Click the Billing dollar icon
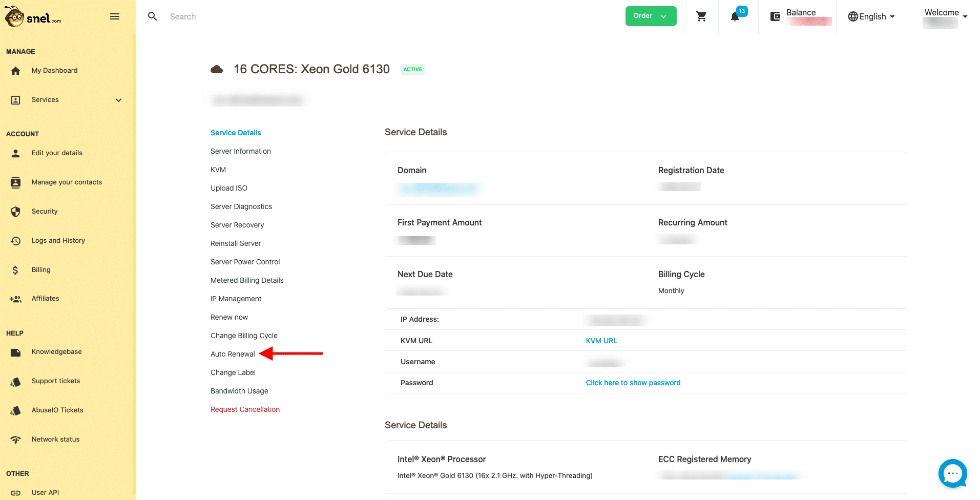The image size is (980, 500). 15,270
